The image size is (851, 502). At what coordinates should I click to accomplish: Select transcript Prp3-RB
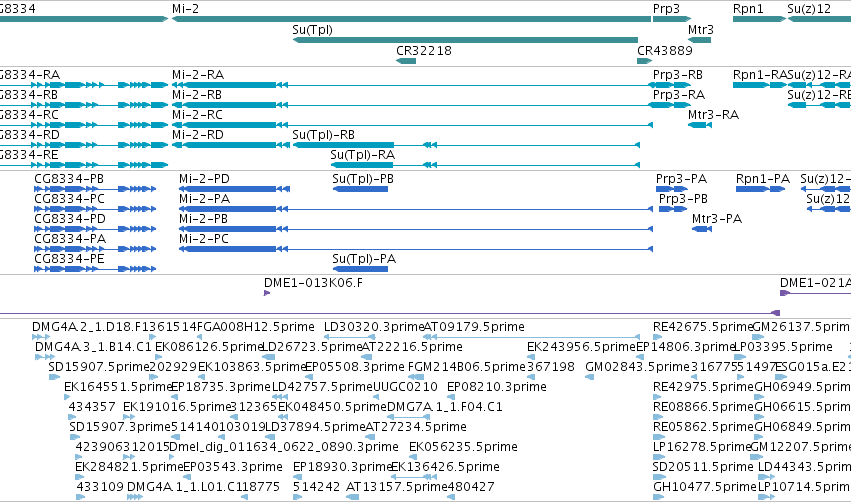[x=670, y=85]
